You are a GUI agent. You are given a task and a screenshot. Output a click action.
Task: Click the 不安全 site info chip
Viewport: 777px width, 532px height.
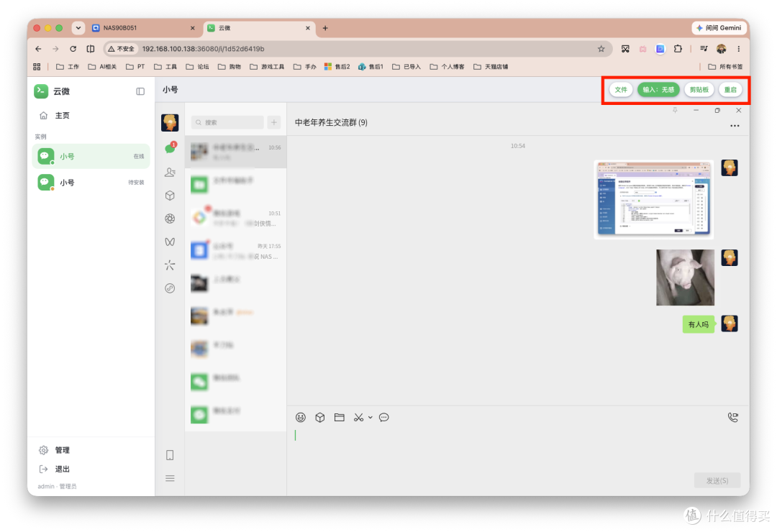(x=121, y=49)
